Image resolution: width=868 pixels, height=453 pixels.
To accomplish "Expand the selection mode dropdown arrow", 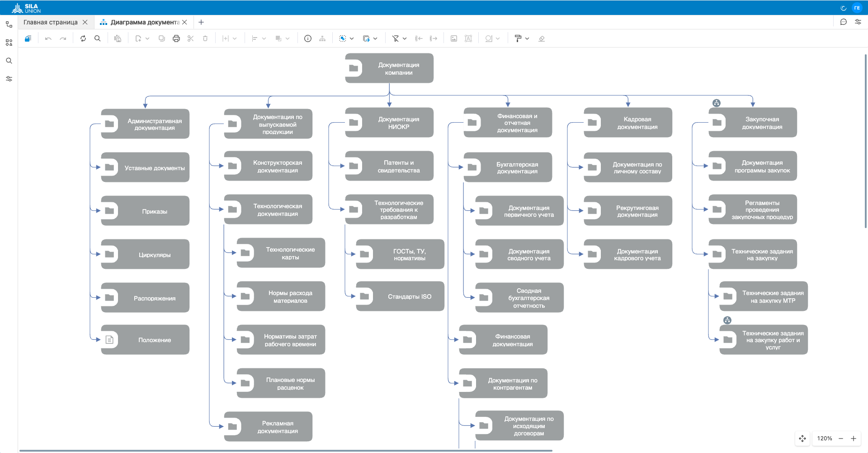I will tap(352, 38).
